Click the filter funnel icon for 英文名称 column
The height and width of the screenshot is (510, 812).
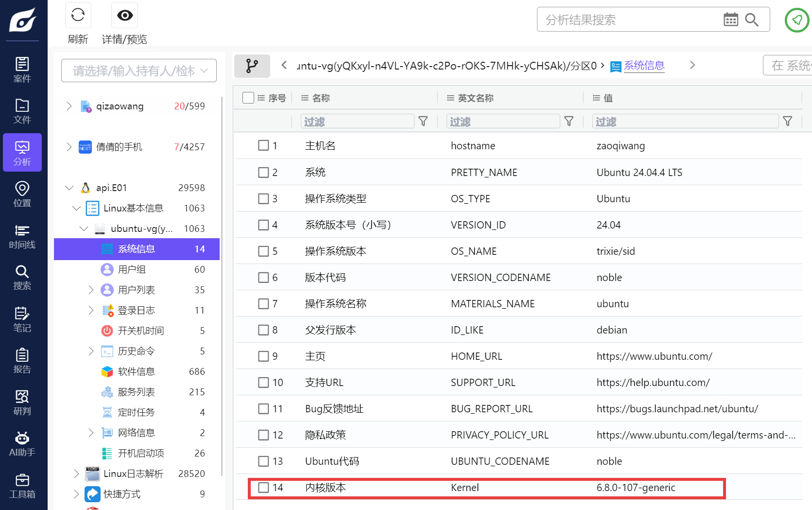coord(569,121)
